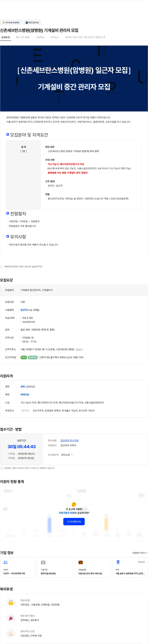Click the 우수사원 포상제도 trophy badge
Viewport: 148px width, 644px height.
click(x=11, y=22)
